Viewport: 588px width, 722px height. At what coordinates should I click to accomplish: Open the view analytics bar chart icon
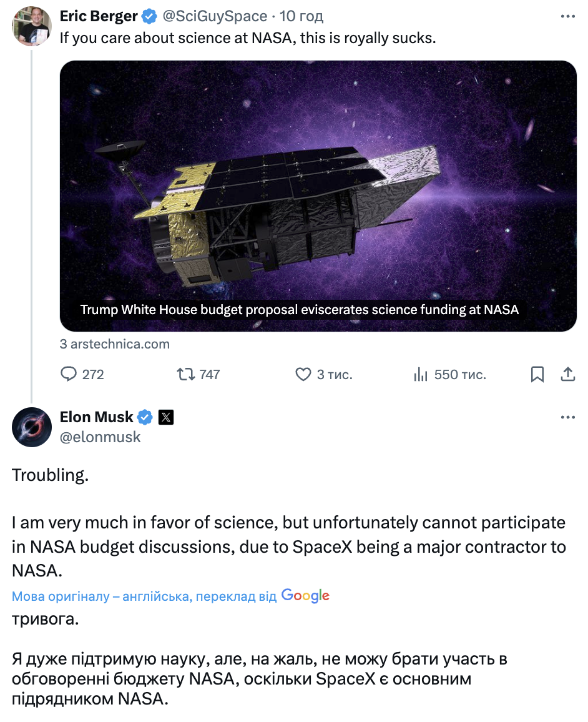click(x=421, y=374)
